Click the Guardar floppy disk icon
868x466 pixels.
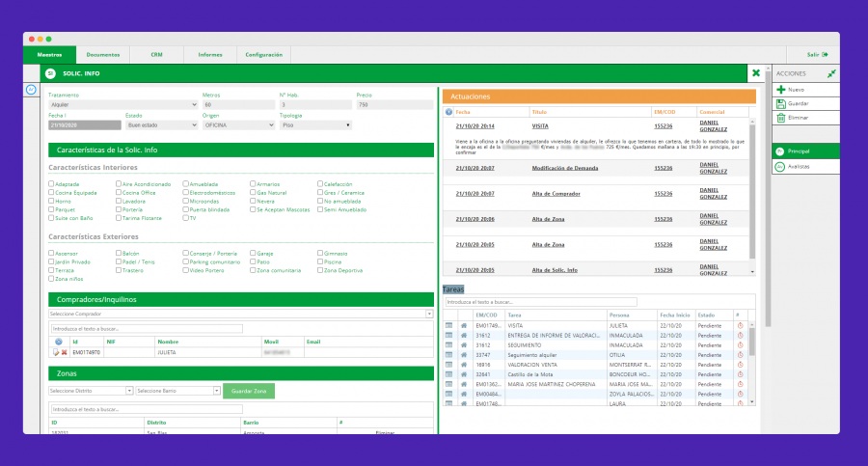pyautogui.click(x=780, y=103)
